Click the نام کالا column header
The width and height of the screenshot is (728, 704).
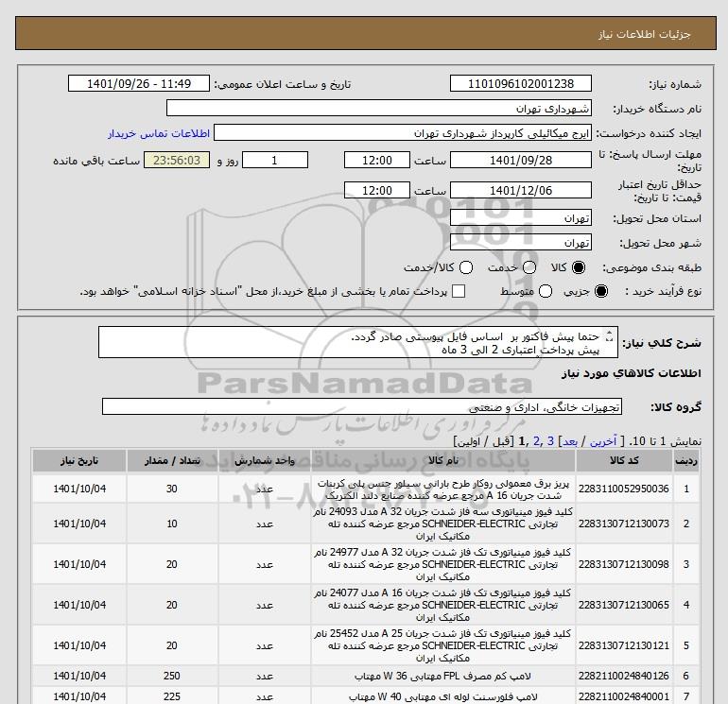442,461
